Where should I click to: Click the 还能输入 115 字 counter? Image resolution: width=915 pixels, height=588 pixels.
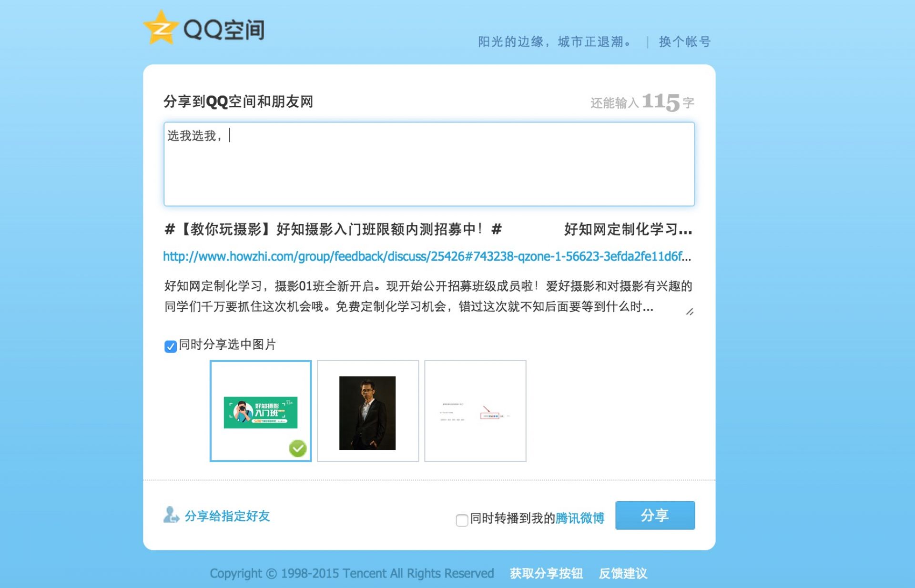coord(642,102)
